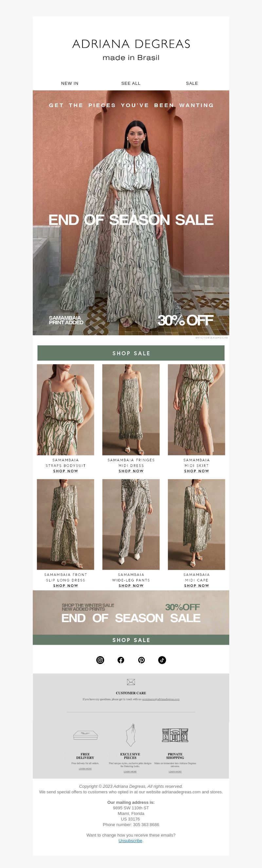Viewport: 262px width, 868px height.
Task: Click the green SHOP SALE button under hero
Action: pyautogui.click(x=131, y=353)
